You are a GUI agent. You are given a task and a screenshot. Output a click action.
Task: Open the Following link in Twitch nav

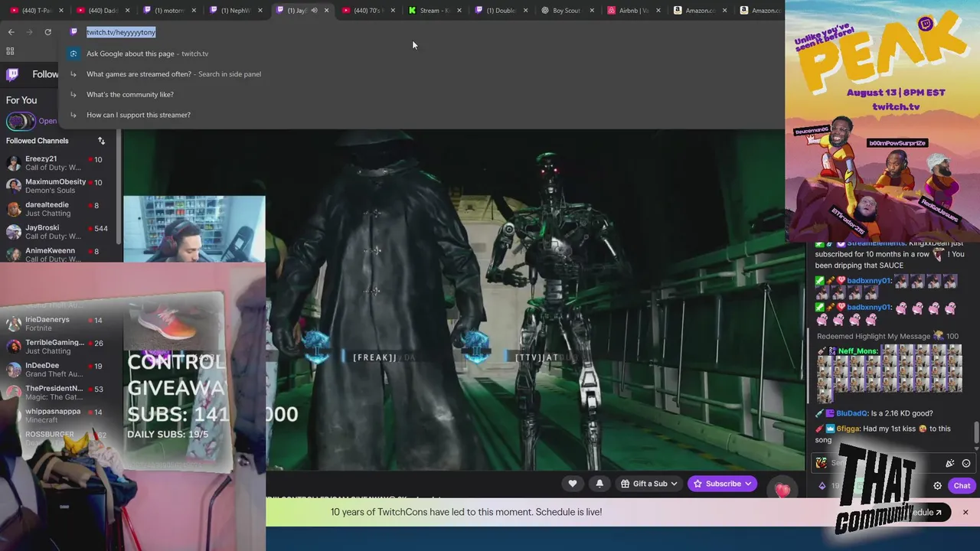45,74
